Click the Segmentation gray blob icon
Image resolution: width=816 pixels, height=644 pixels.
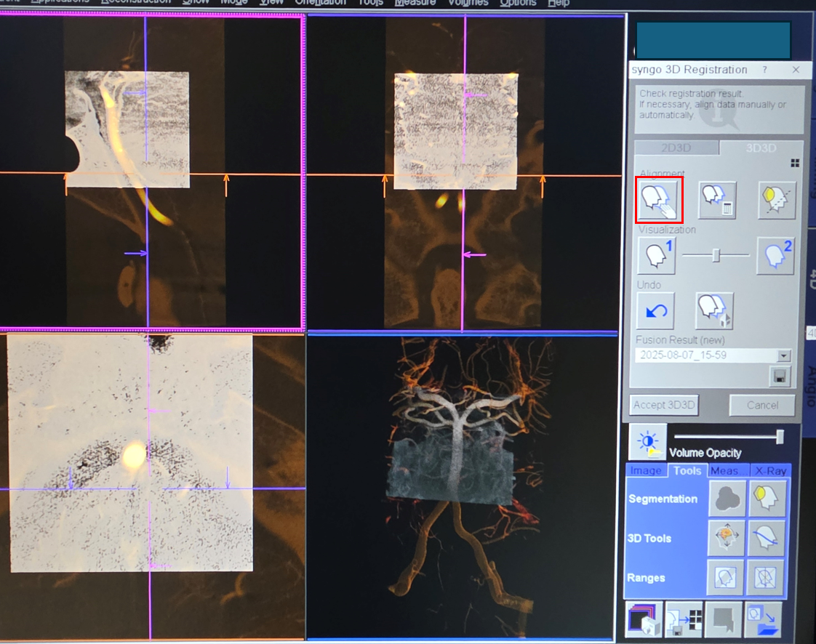[x=727, y=499]
